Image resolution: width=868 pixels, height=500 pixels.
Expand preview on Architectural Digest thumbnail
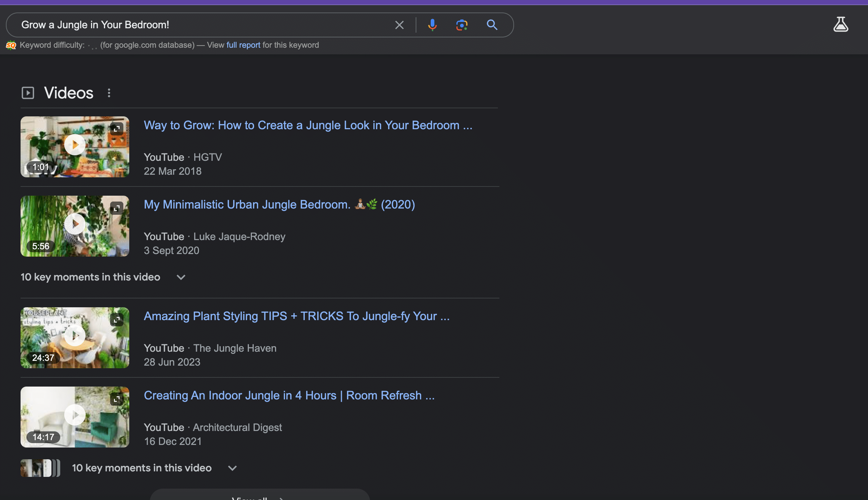tap(116, 399)
